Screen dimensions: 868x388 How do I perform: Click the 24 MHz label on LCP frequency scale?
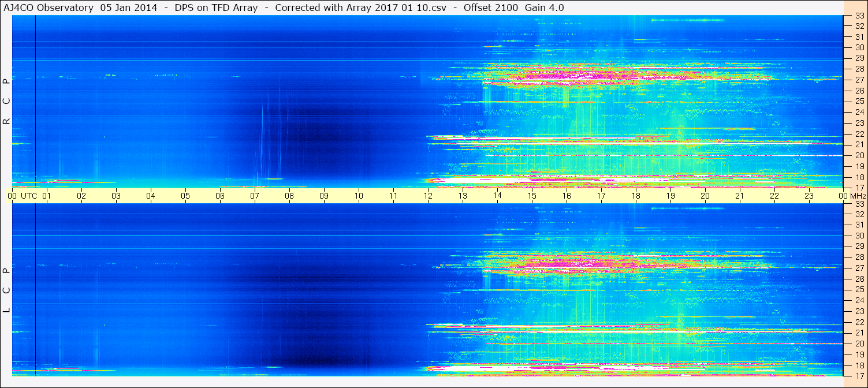pos(859,300)
